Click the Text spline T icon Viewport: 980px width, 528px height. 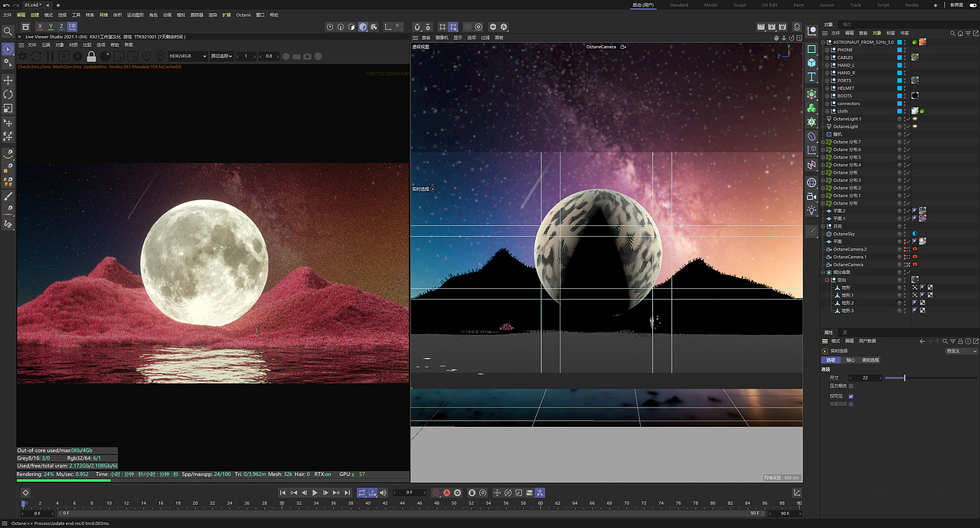click(x=812, y=77)
